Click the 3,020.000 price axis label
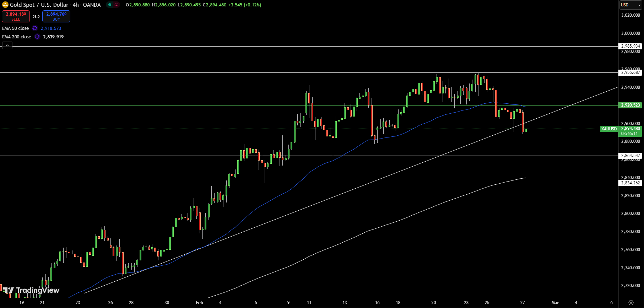Viewport: 644px width, 308px height. click(x=631, y=15)
